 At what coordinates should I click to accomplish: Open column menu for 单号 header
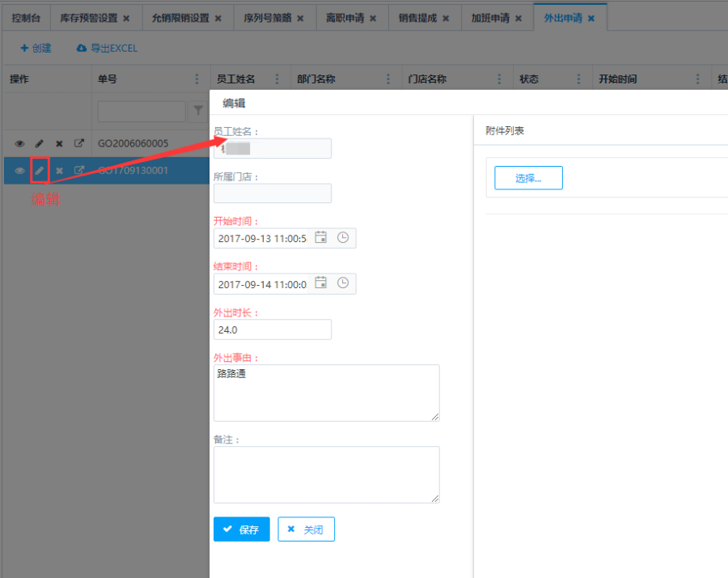point(197,79)
